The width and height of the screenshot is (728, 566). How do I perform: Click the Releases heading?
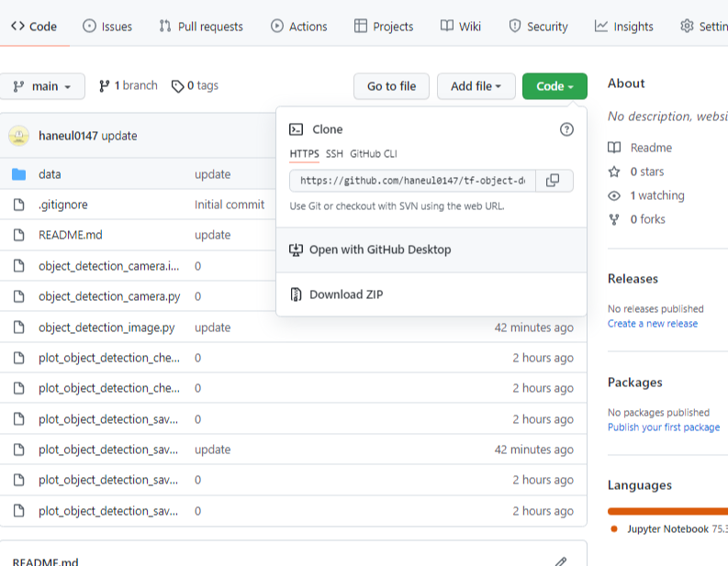(x=633, y=279)
